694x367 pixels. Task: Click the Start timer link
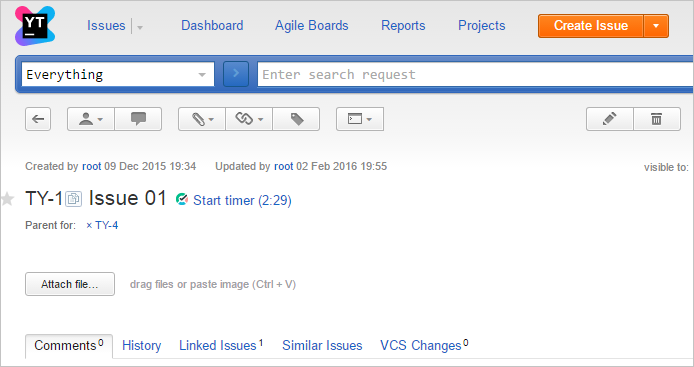pyautogui.click(x=242, y=201)
